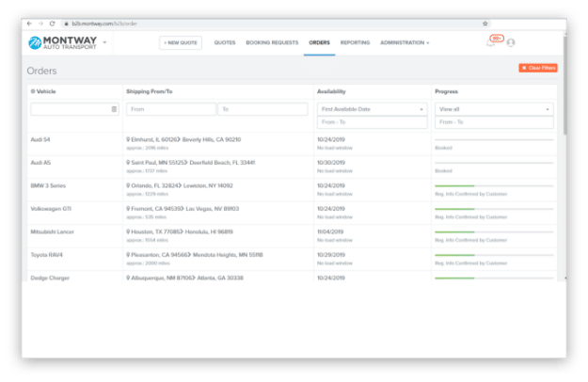Open the notifications bell icon
588x382 pixels.
tap(490, 42)
